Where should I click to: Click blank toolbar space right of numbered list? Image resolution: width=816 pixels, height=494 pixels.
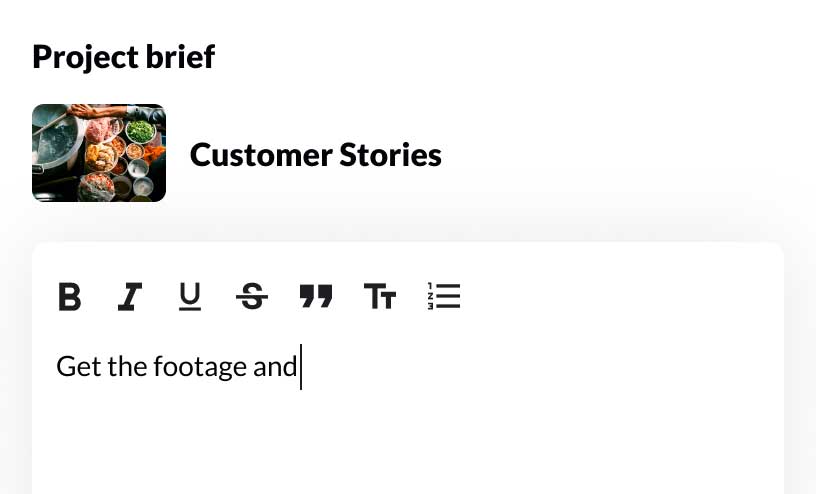(620, 297)
